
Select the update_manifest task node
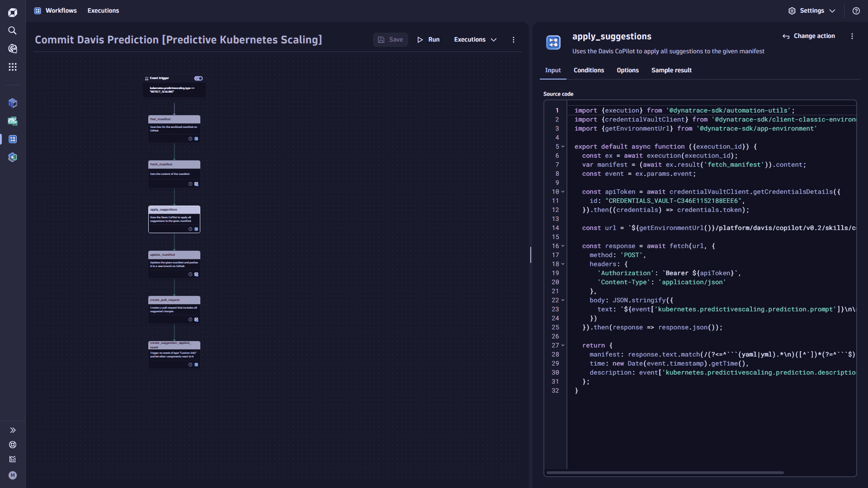pos(174,264)
